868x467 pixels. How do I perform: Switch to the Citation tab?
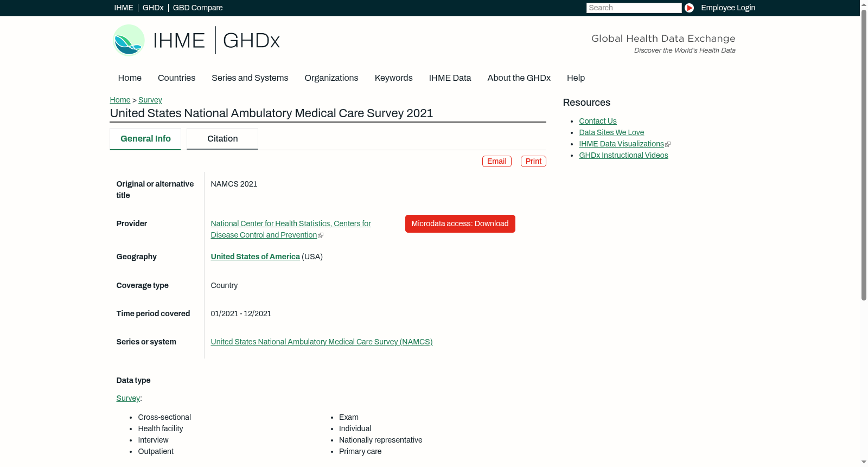[x=222, y=139]
